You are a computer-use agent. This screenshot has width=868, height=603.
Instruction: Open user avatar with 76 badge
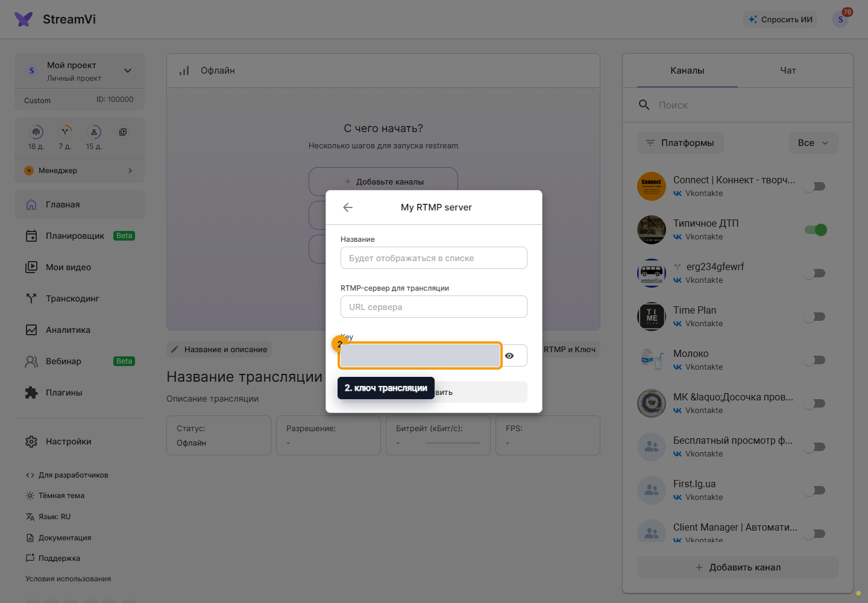pos(840,19)
